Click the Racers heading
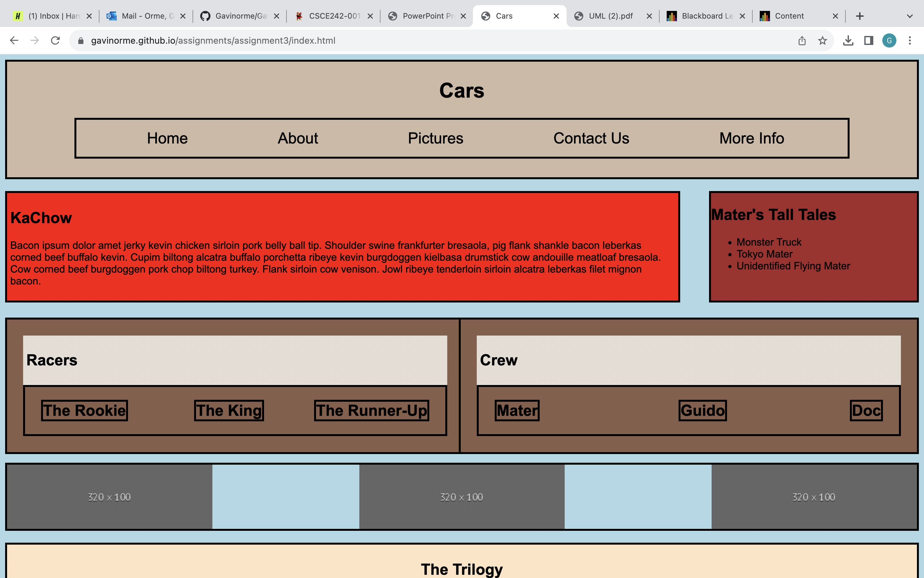924x578 pixels. [x=52, y=360]
